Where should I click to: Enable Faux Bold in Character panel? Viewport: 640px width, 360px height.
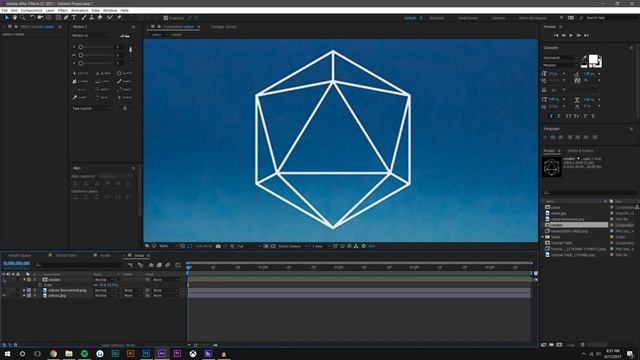point(551,116)
